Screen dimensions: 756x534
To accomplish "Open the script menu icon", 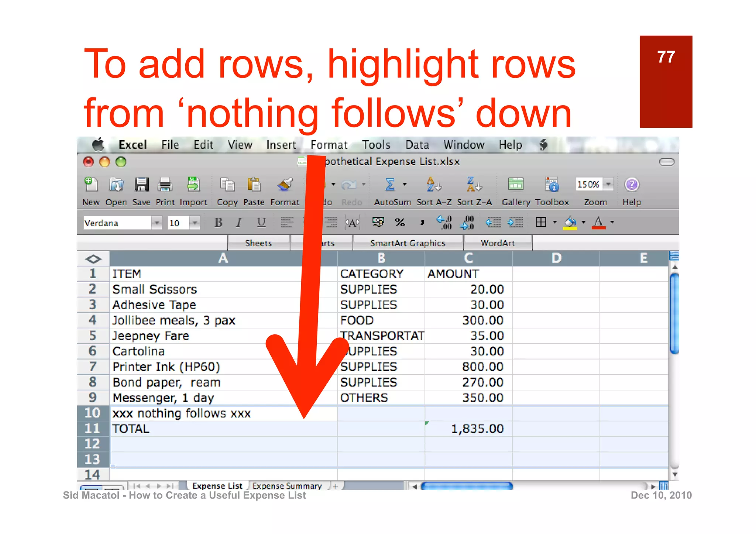I will [x=543, y=145].
